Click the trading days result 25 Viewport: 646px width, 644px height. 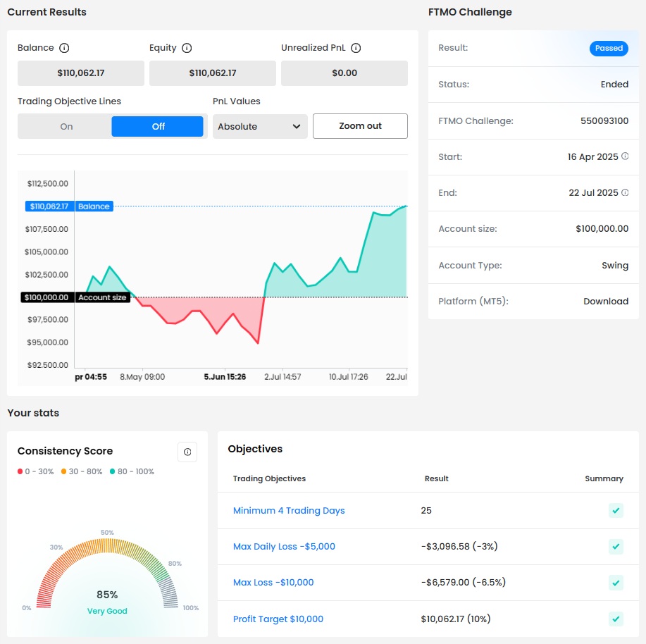point(426,511)
